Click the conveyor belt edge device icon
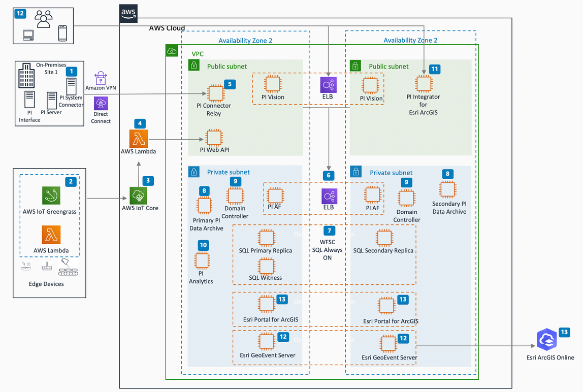 tap(68, 267)
